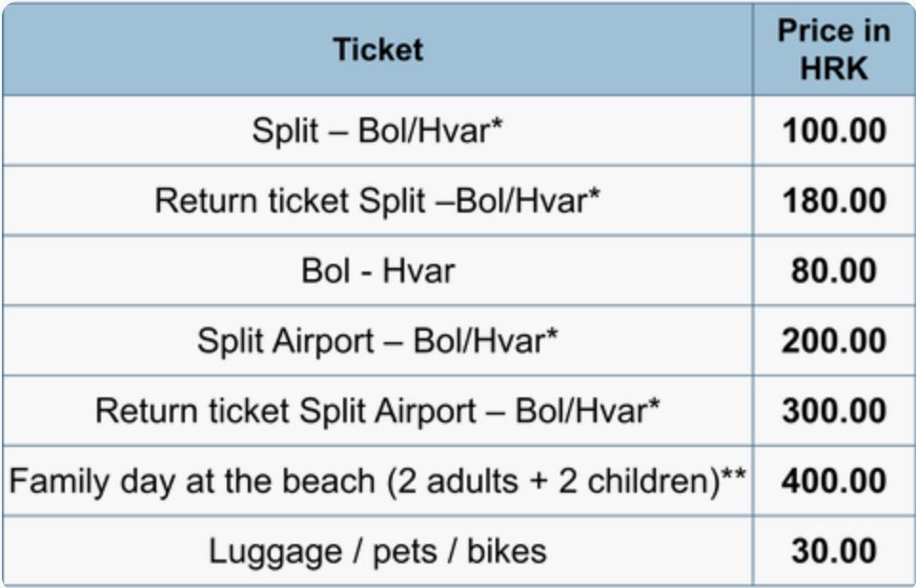Image resolution: width=916 pixels, height=588 pixels.
Task: Click the double asterisk after the Family day entry
Action: [733, 475]
